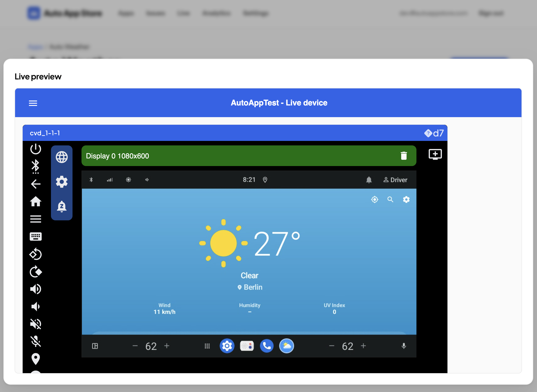The width and height of the screenshot is (537, 392).
Task: Open device settings gear in side panel
Action: click(x=62, y=182)
